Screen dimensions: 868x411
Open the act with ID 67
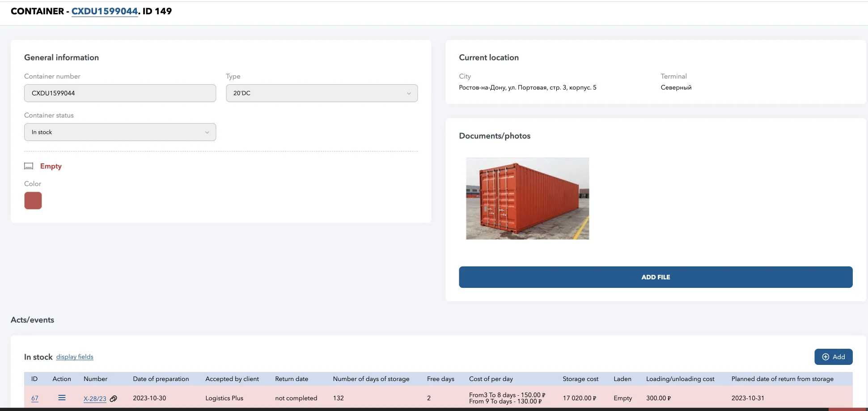pos(35,398)
